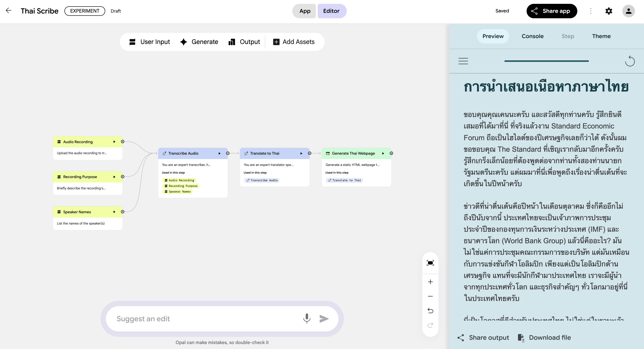Image resolution: width=644 pixels, height=349 pixels.
Task: Expand the Audio Recording node arrow
Action: pyautogui.click(x=114, y=142)
